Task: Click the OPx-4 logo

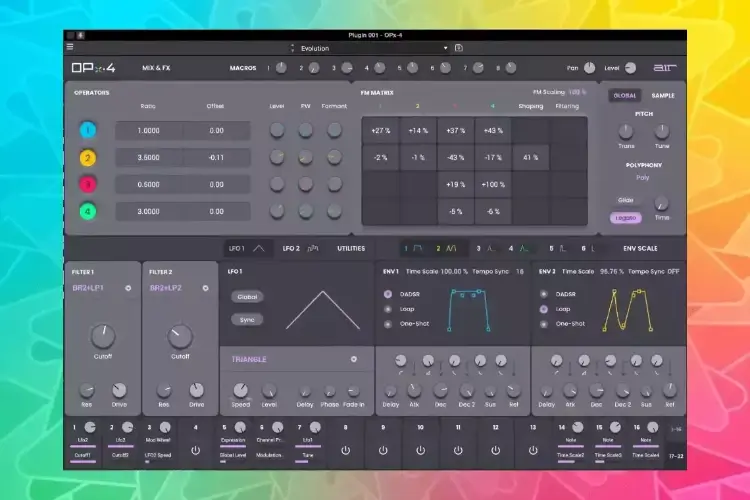Action: pyautogui.click(x=93, y=68)
